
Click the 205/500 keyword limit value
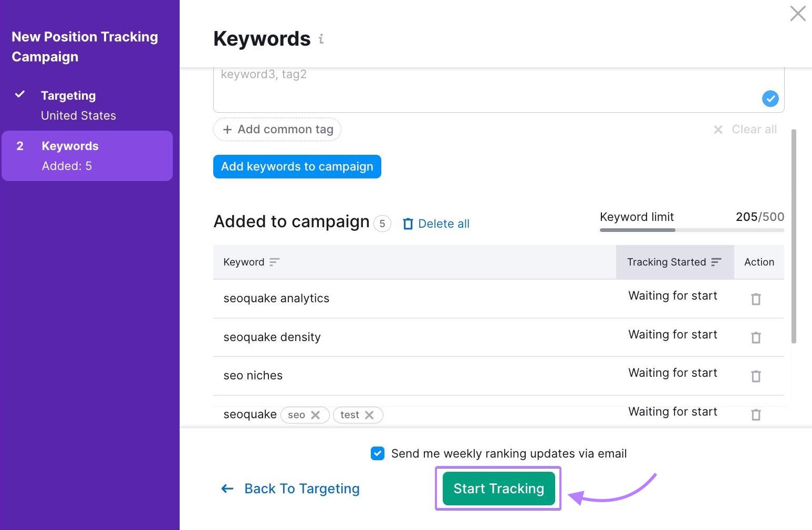[x=760, y=217]
